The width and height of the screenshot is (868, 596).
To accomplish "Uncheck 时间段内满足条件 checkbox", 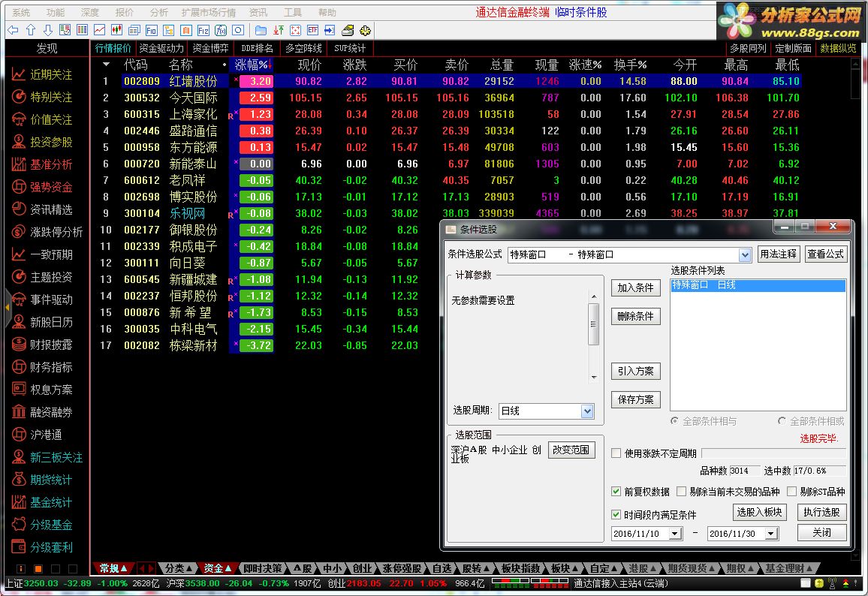I will tap(616, 515).
